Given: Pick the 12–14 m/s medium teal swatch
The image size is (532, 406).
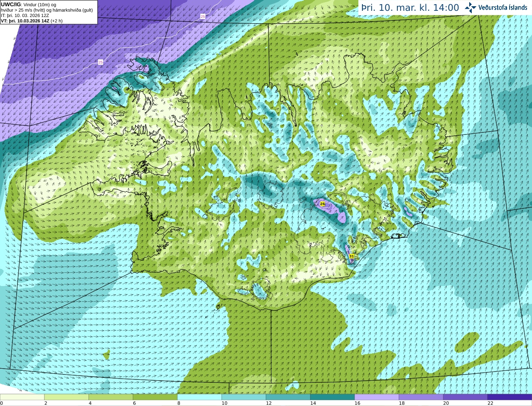Looking at the screenshot, I should 288,397.
